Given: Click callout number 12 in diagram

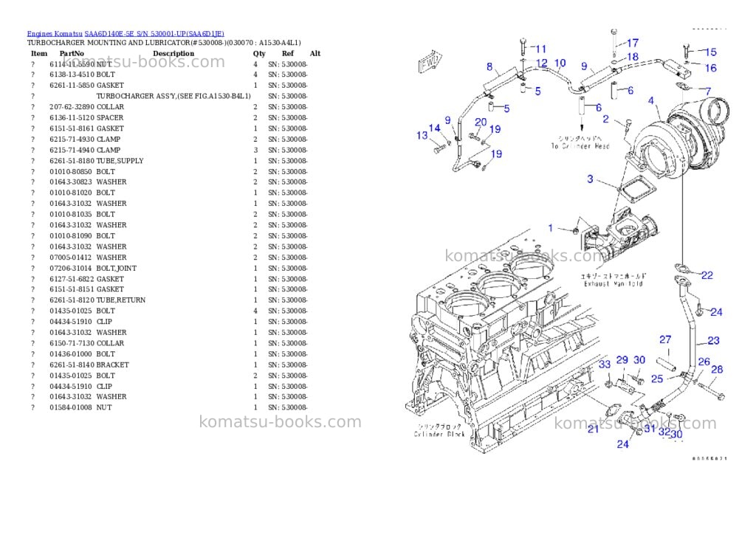Looking at the screenshot, I should click(x=541, y=63).
